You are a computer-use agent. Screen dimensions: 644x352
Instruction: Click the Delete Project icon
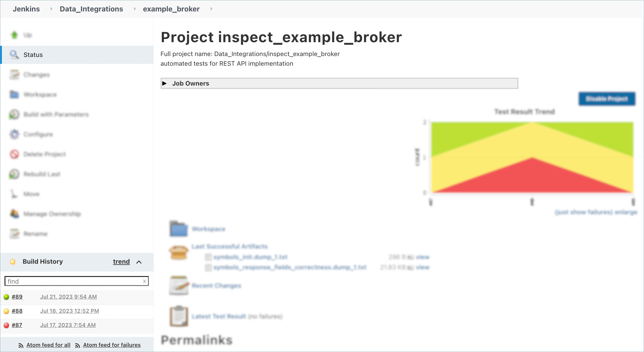click(x=14, y=154)
